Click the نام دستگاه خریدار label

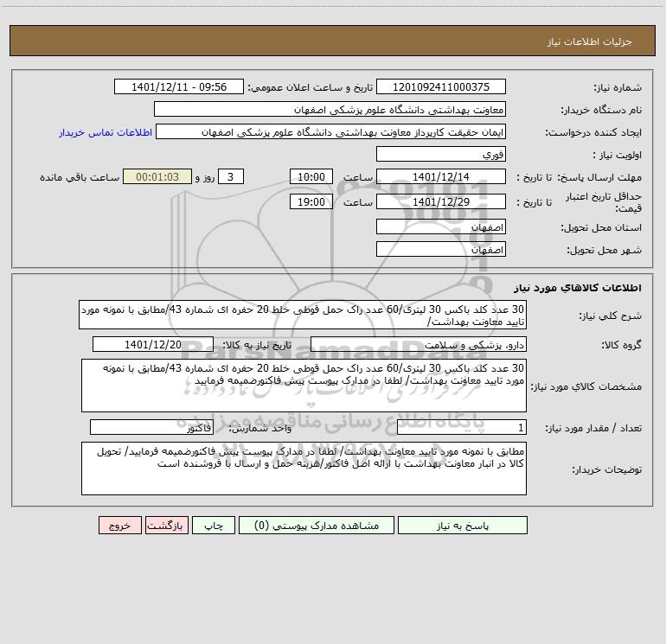(601, 111)
